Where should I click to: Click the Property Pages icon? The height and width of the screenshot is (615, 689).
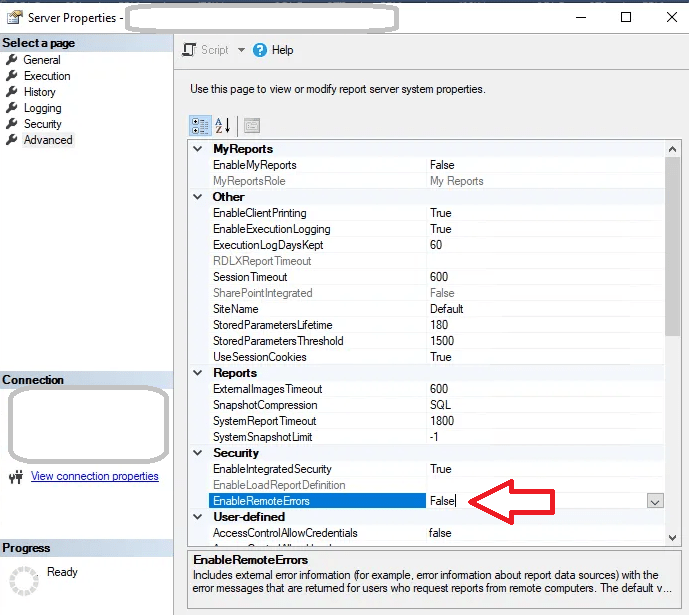coord(251,125)
